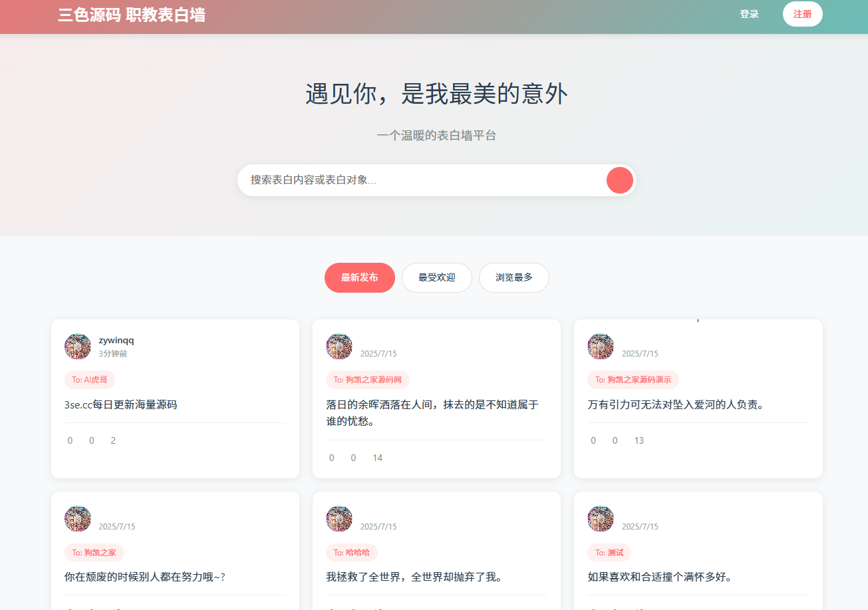This screenshot has height=610, width=868.
Task: Click the like count on zywinqq's post
Action: point(70,440)
